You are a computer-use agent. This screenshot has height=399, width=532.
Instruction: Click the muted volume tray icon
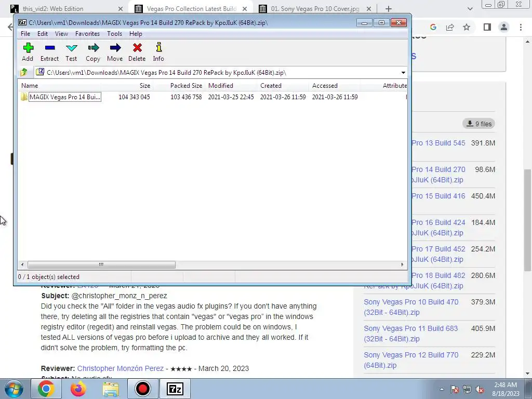(480, 389)
